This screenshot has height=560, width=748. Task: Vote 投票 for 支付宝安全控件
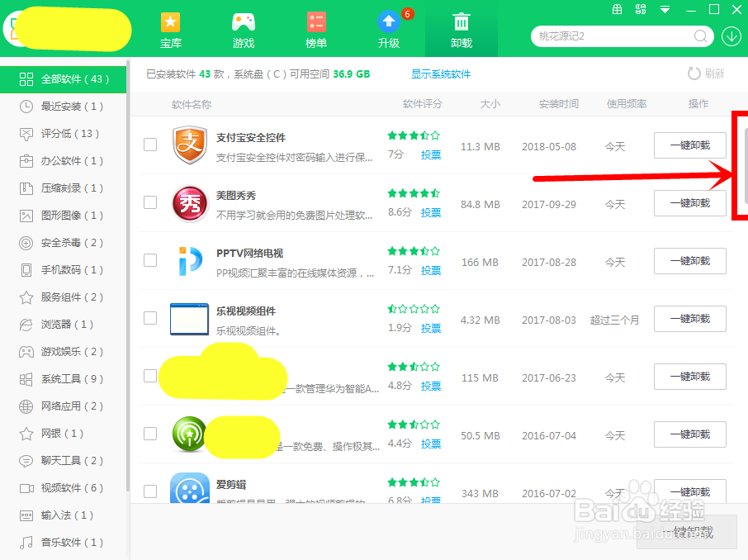click(x=431, y=154)
